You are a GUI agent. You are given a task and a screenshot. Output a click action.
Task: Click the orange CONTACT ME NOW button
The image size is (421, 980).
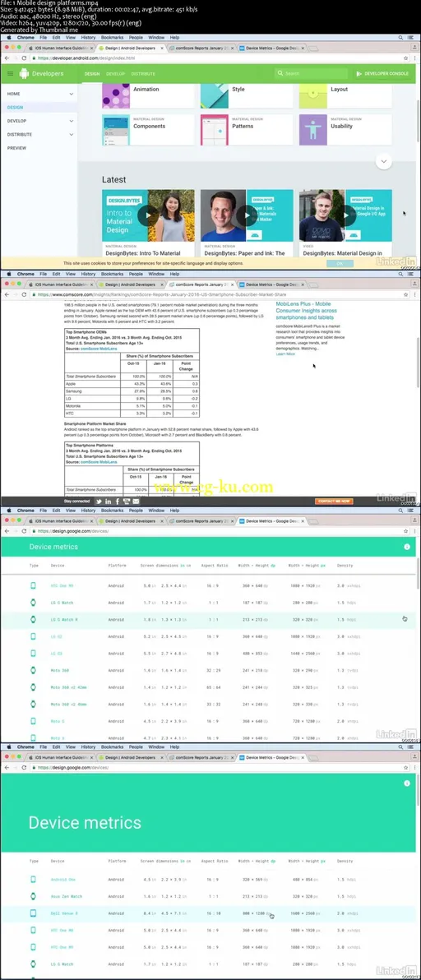coord(334,502)
